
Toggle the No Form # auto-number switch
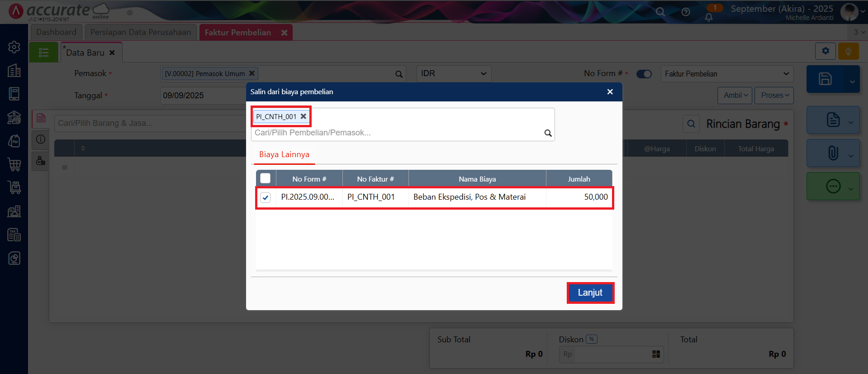pyautogui.click(x=644, y=74)
